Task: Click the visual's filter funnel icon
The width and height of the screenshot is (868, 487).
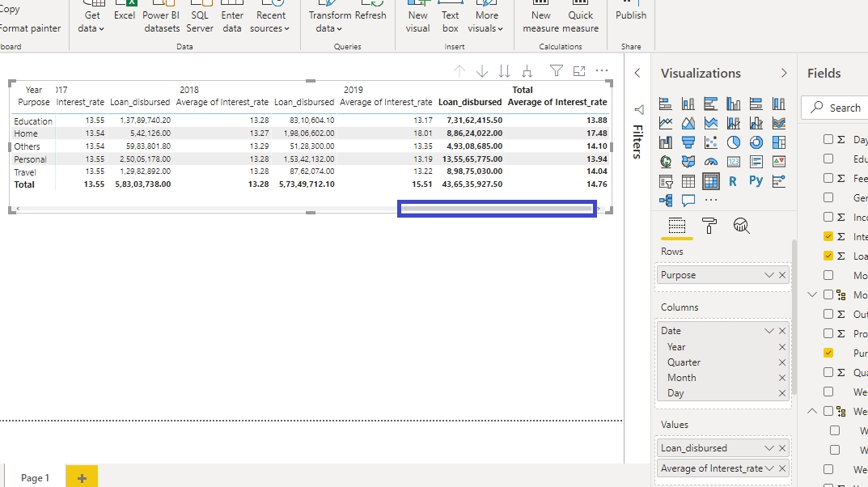Action: tap(557, 71)
